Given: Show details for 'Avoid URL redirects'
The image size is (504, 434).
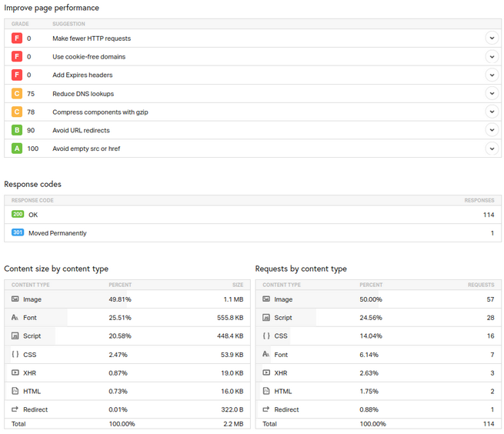Looking at the screenshot, I should pyautogui.click(x=492, y=130).
